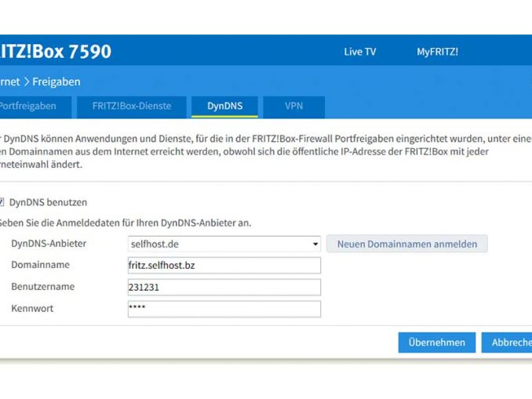
Task: Select the DynDNS tab
Action: pos(224,107)
